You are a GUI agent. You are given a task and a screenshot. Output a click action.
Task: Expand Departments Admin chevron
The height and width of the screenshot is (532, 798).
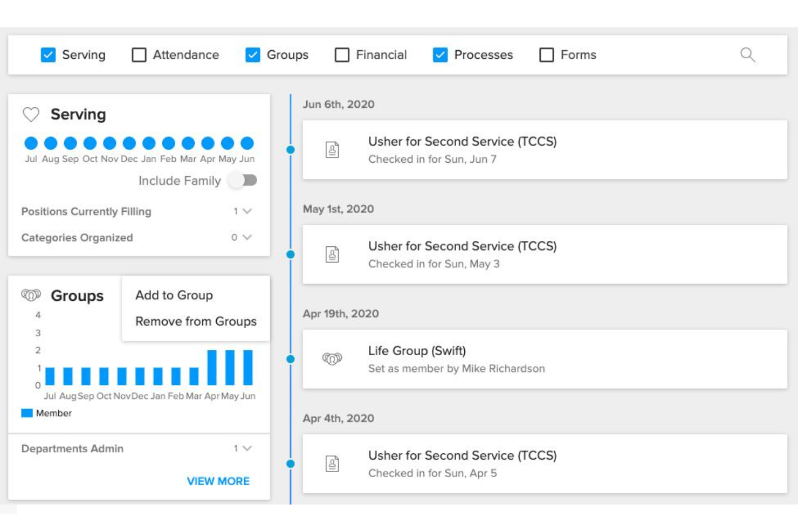click(x=247, y=448)
